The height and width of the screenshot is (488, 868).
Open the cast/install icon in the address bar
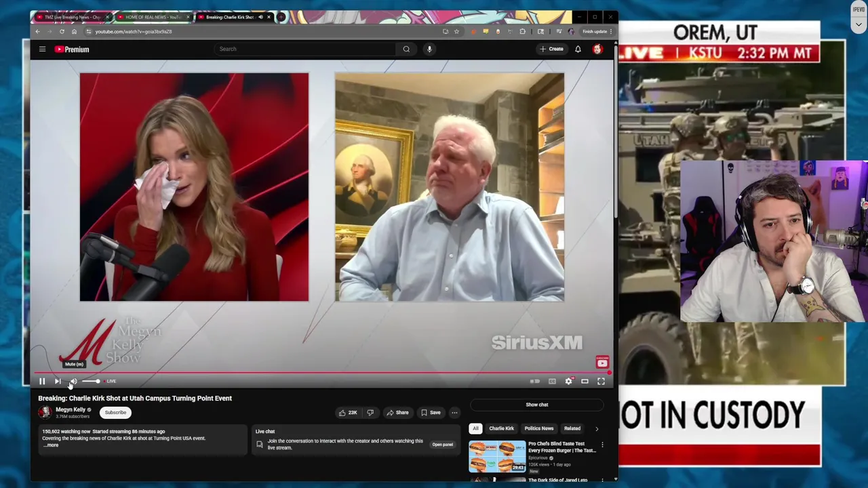[446, 31]
